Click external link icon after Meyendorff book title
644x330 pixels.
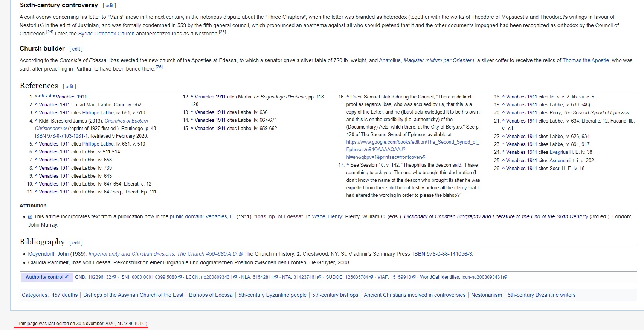(241, 254)
